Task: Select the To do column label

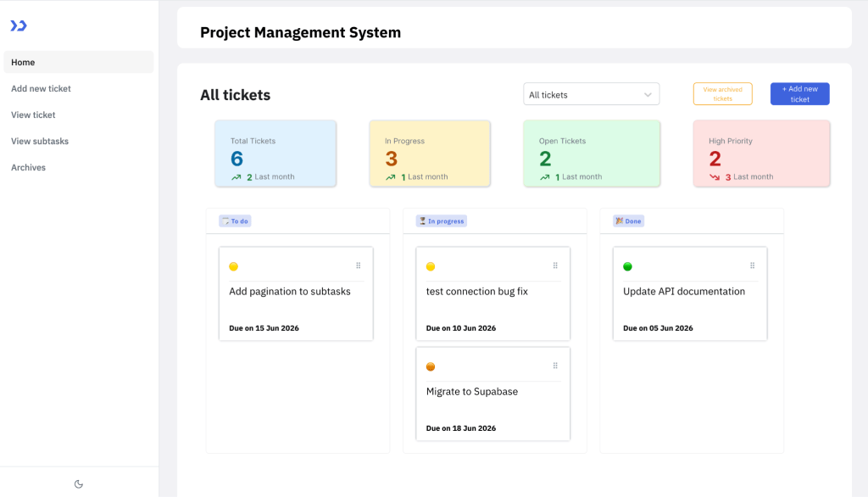Action: tap(235, 221)
